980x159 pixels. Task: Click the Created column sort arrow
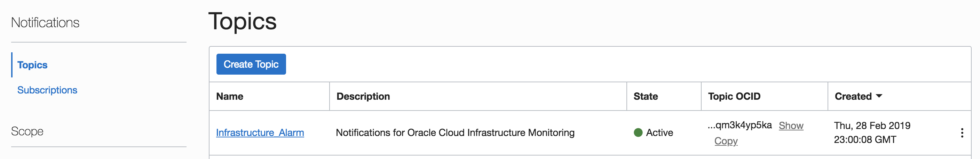[879, 96]
